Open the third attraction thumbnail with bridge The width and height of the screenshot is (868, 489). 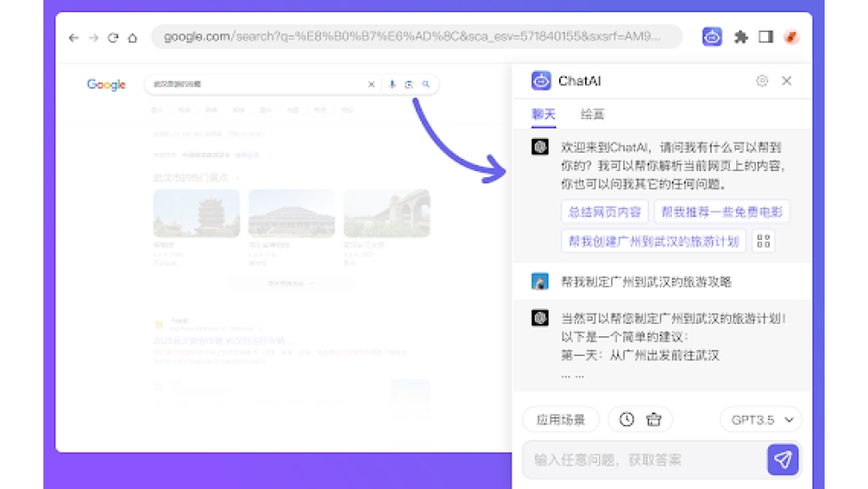pyautogui.click(x=387, y=213)
